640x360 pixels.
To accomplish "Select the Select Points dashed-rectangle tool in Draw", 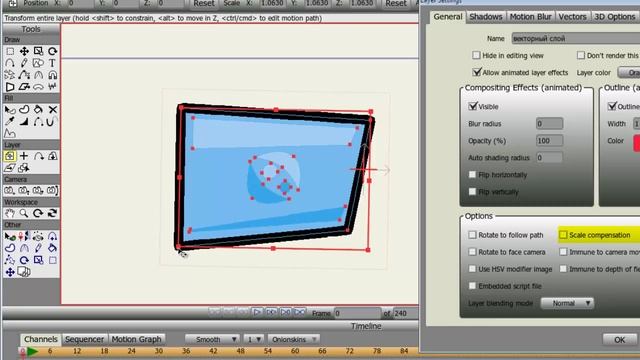I will click(10, 51).
